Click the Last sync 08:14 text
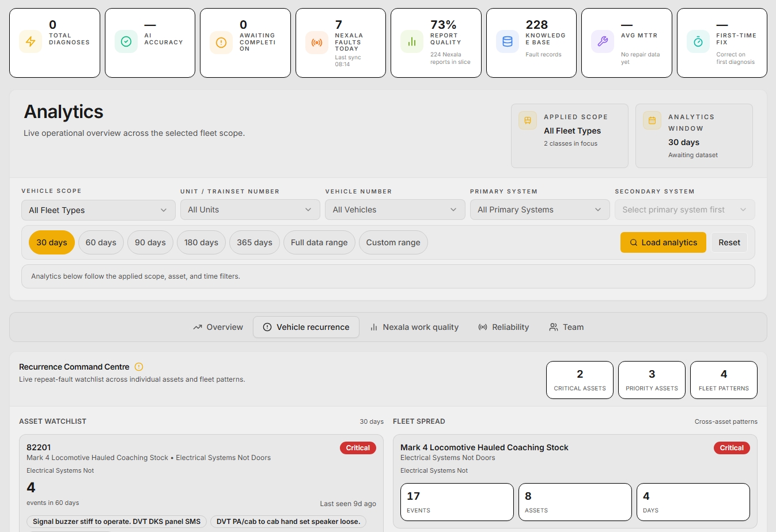Image resolution: width=776 pixels, height=532 pixels. click(347, 61)
